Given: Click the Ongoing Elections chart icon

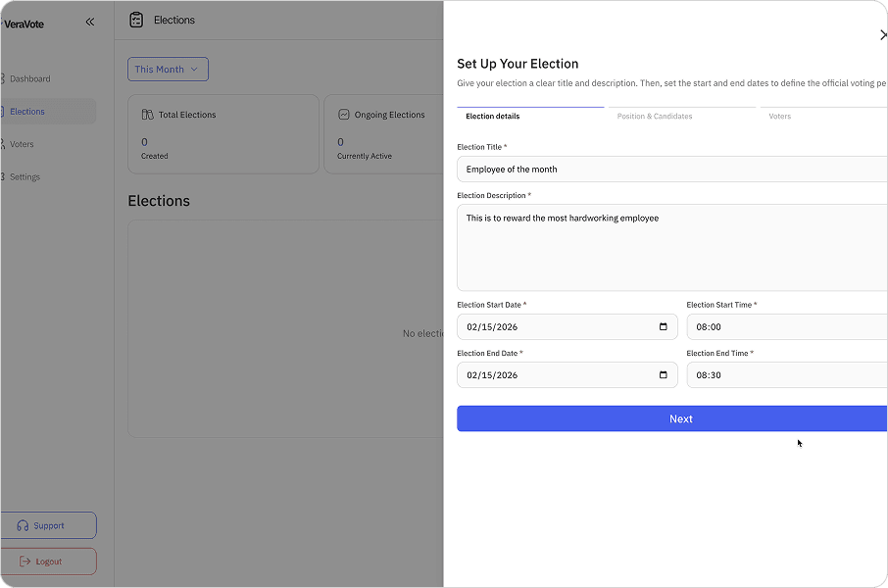Looking at the screenshot, I should point(342,114).
